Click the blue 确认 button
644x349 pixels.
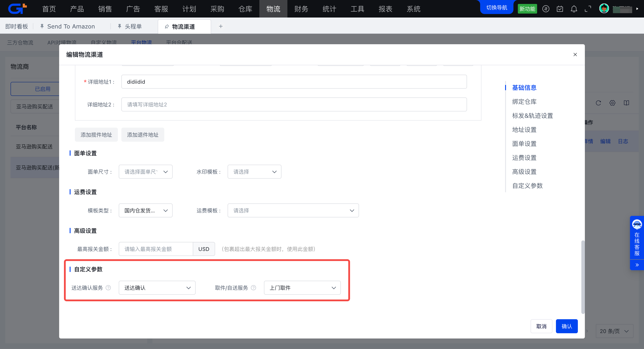pos(566,326)
